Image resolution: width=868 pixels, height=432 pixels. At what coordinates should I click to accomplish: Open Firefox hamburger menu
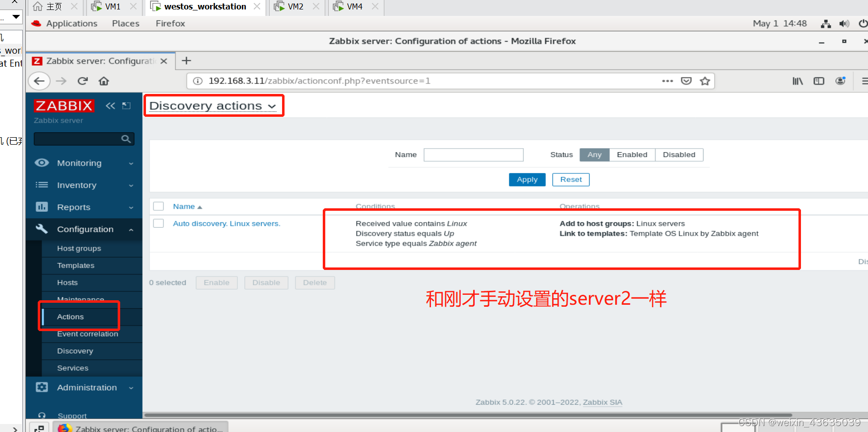[865, 81]
